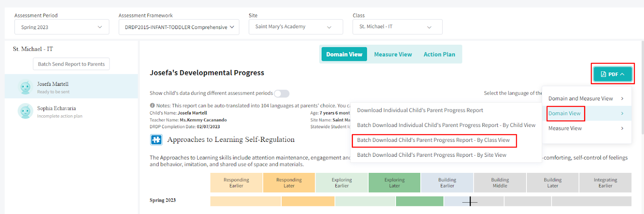Switch to the Measure View tab

(x=393, y=54)
